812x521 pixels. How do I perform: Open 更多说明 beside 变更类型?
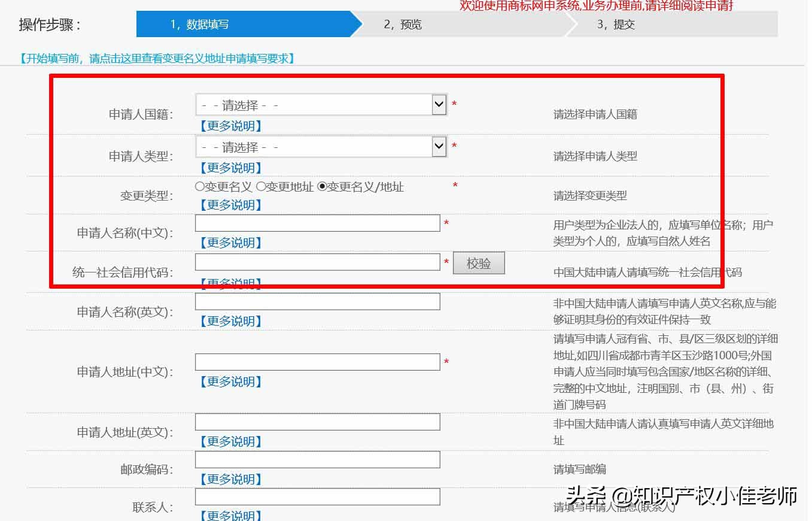tap(230, 204)
